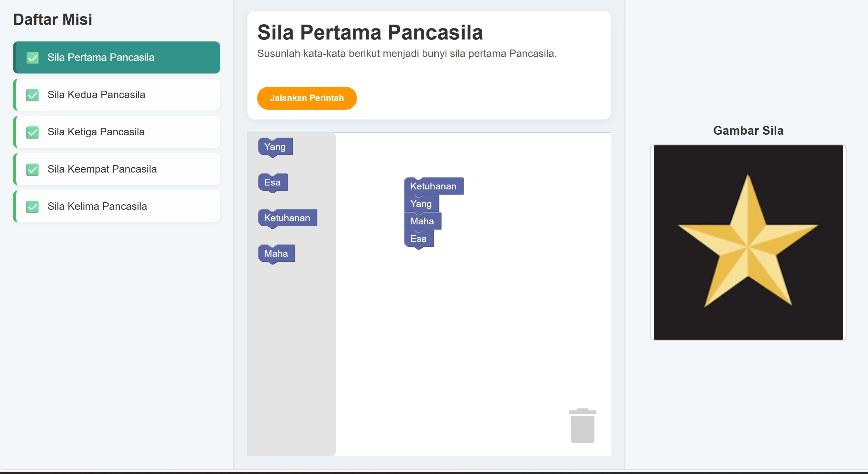Click the Sila Keempat Pancasila checkmark
868x474 pixels.
coord(33,169)
